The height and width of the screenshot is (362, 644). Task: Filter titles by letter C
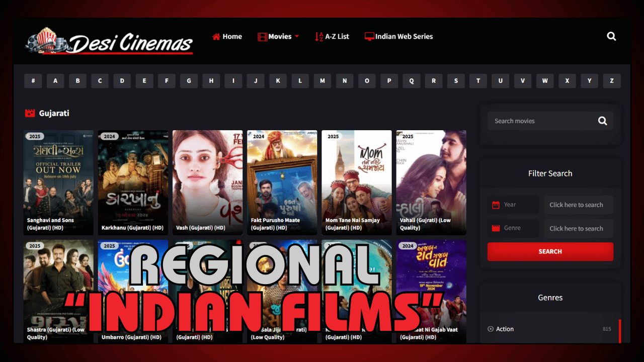[x=100, y=81]
